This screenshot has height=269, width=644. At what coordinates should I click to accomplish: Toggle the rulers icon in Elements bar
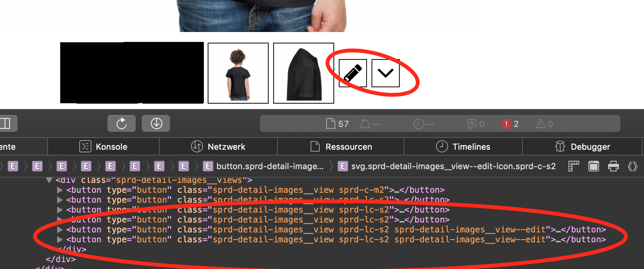[574, 166]
